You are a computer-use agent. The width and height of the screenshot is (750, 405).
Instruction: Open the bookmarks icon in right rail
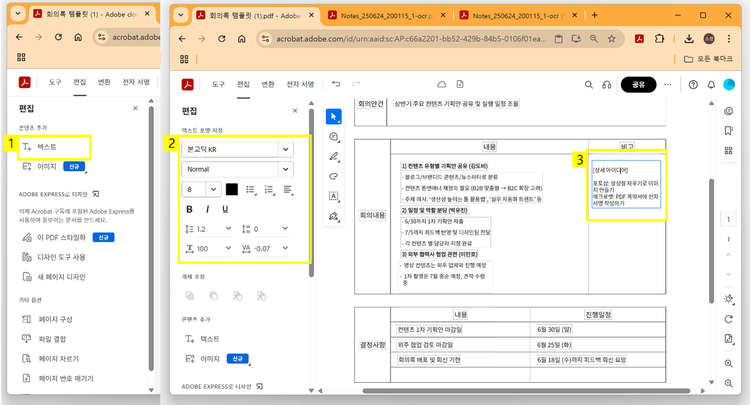(x=728, y=131)
